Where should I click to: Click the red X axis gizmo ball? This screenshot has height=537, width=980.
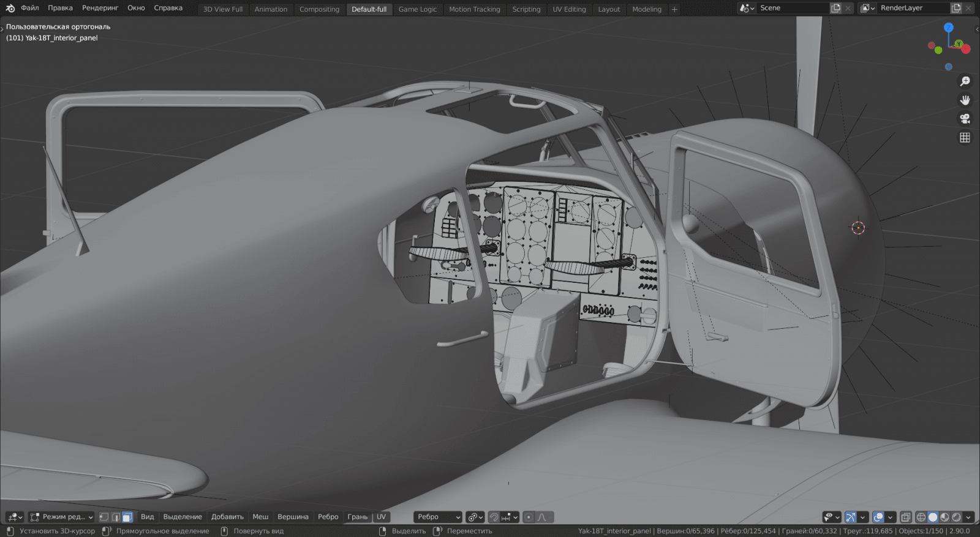[966, 49]
